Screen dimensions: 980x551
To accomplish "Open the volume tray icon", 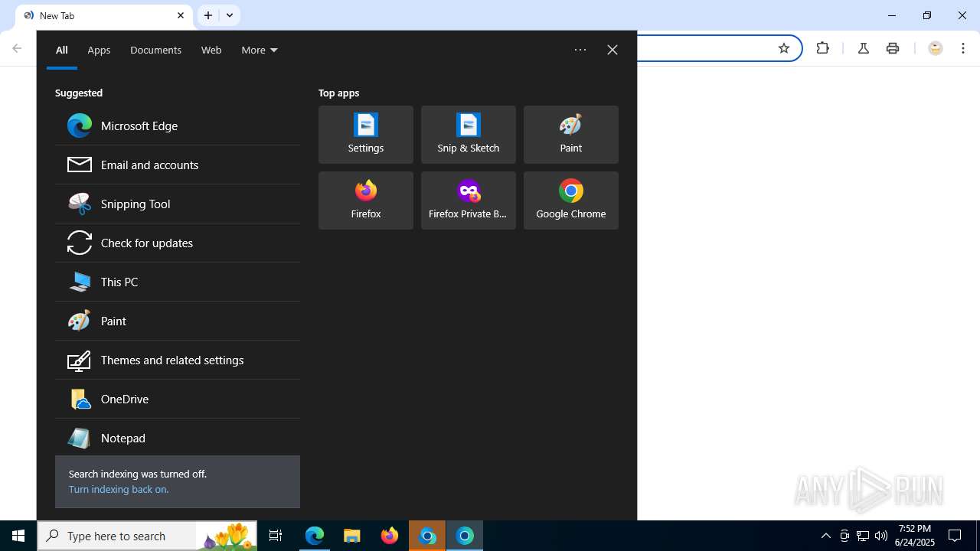I will click(x=881, y=536).
